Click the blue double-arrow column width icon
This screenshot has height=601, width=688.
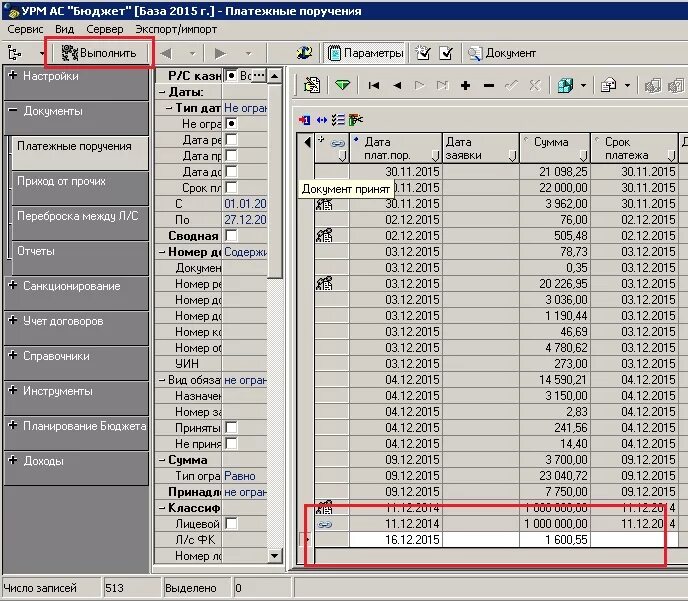pos(322,120)
